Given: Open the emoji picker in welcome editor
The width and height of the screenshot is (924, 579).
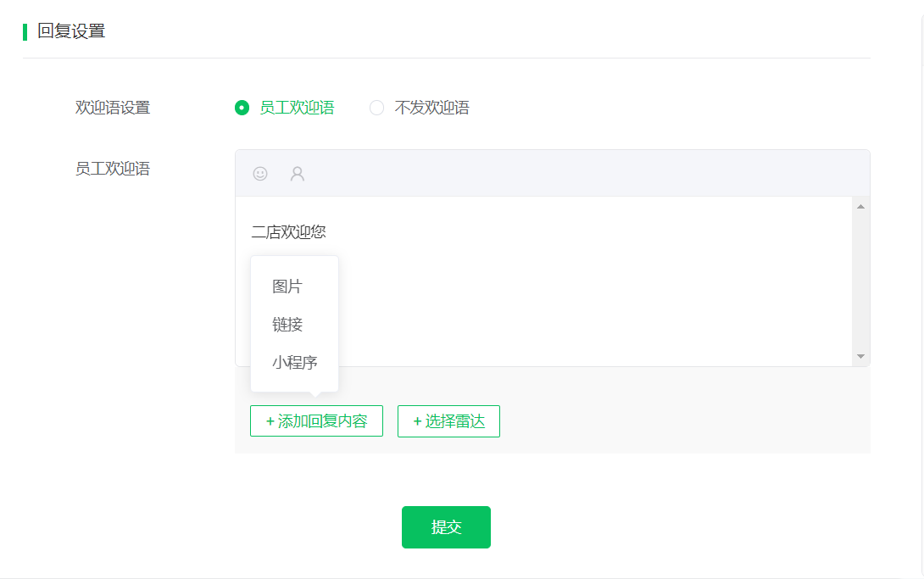Looking at the screenshot, I should point(260,174).
